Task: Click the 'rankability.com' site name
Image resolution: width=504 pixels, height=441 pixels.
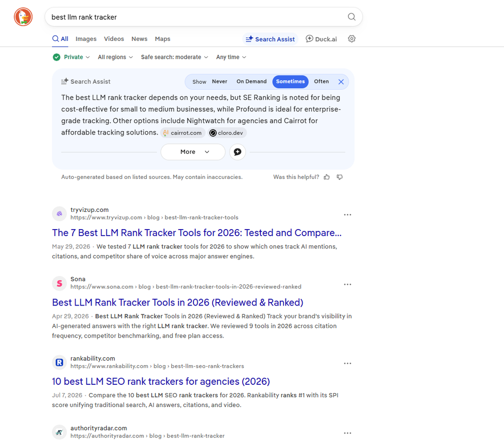Action: pos(93,359)
